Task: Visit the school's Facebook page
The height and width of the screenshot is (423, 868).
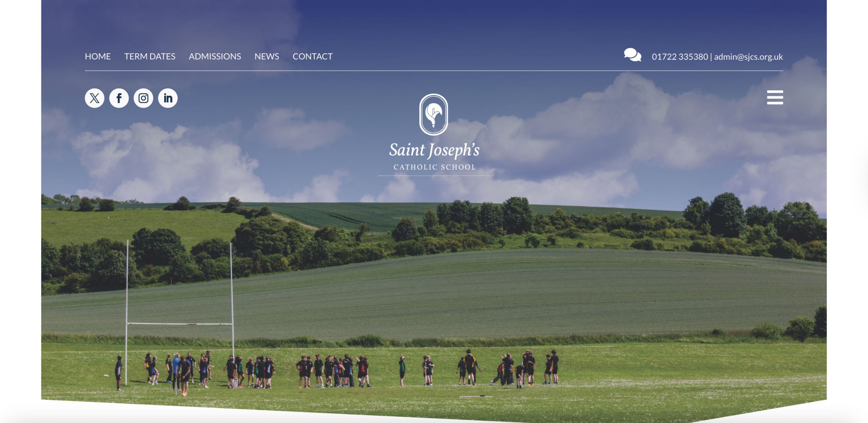Action: (119, 98)
